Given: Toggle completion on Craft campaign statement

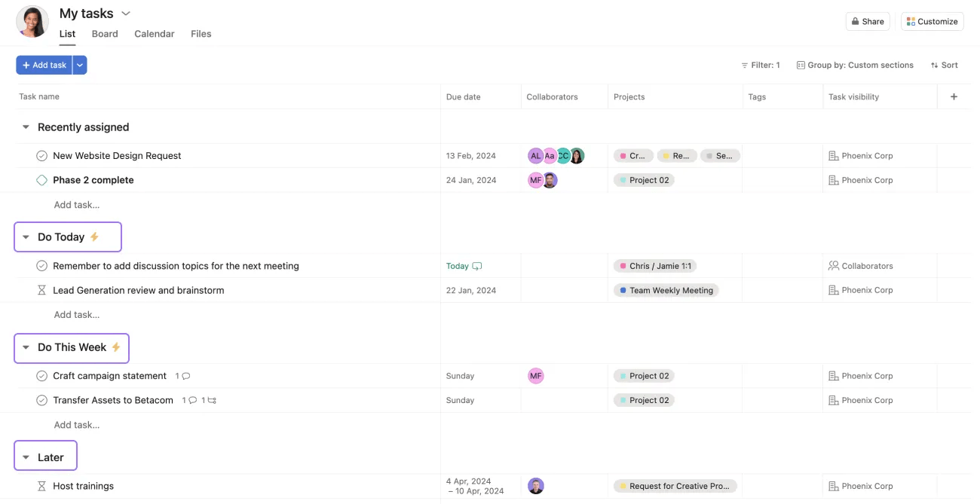Looking at the screenshot, I should pyautogui.click(x=41, y=375).
